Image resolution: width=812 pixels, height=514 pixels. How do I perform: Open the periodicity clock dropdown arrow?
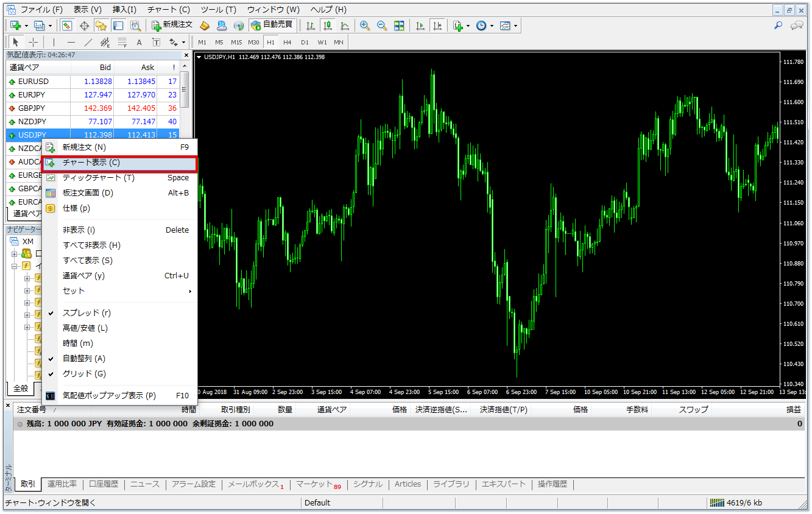click(491, 26)
